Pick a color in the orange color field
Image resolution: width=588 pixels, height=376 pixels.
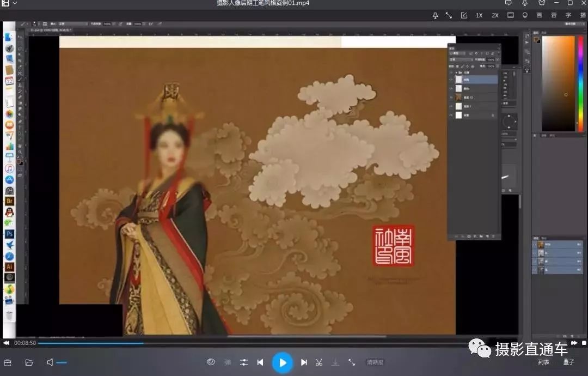558,83
